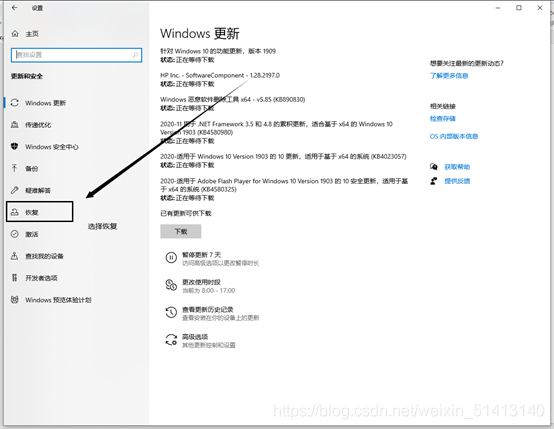The image size is (554, 429).
Task: Click the KB4580325 Adobe Flash entry
Action: 284,189
